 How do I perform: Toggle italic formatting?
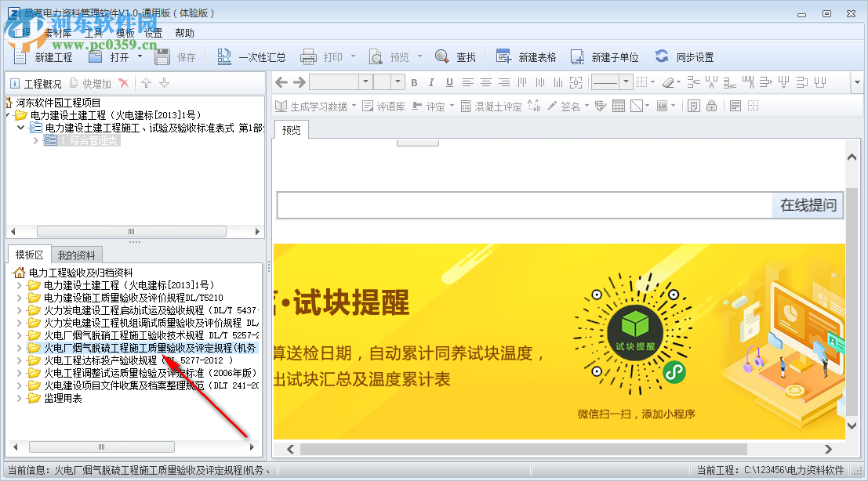pos(431,81)
